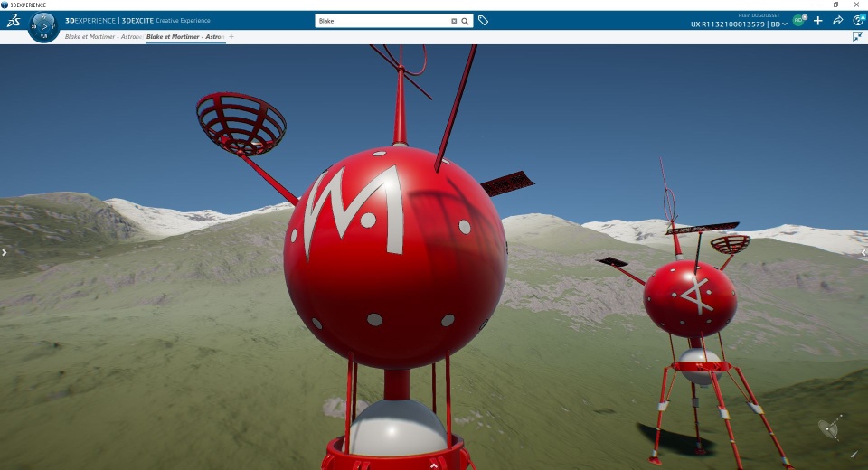Select the small red X sphere

click(x=690, y=299)
